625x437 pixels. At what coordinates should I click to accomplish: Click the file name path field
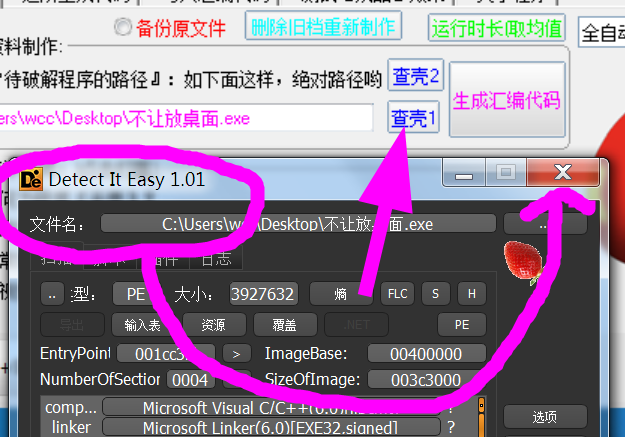[298, 224]
